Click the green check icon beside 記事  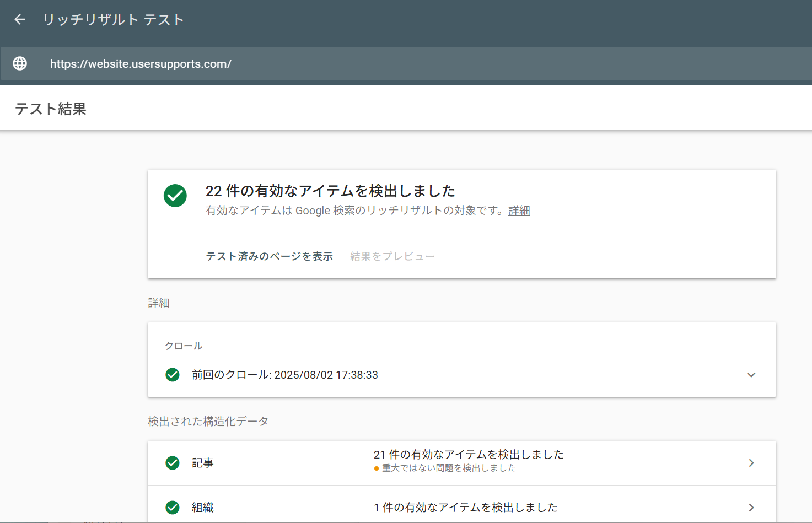[173, 463]
